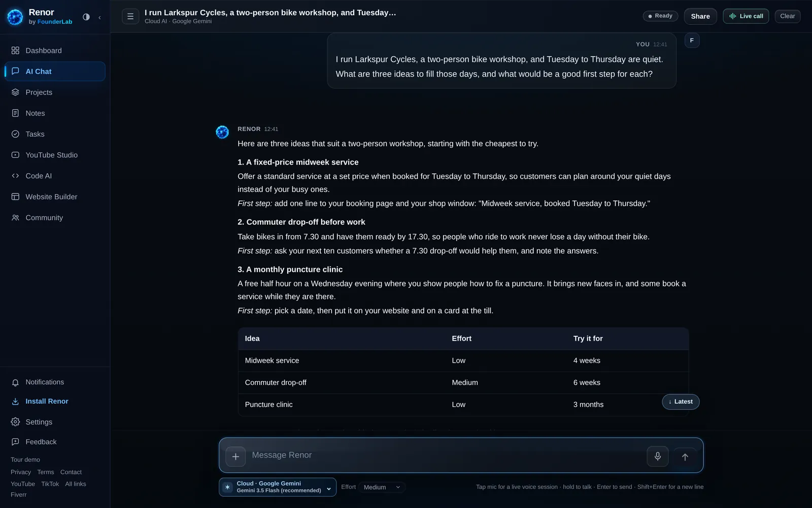Click the plus attachment button
The width and height of the screenshot is (812, 508).
(x=235, y=457)
